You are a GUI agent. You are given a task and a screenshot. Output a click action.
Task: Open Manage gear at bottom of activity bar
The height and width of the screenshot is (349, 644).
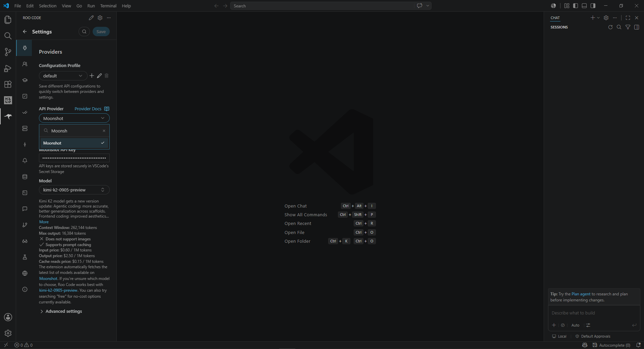coord(8,333)
